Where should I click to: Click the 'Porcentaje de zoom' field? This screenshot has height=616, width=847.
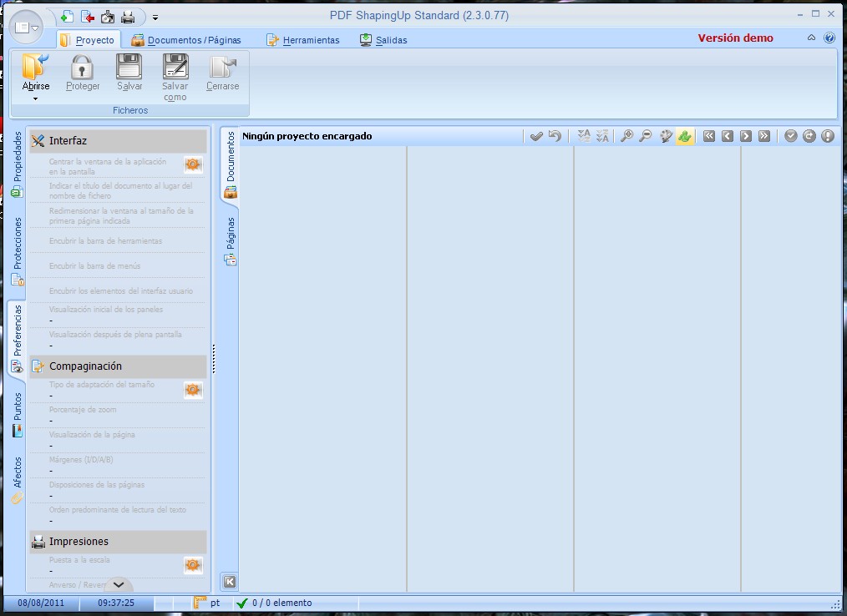pos(118,415)
